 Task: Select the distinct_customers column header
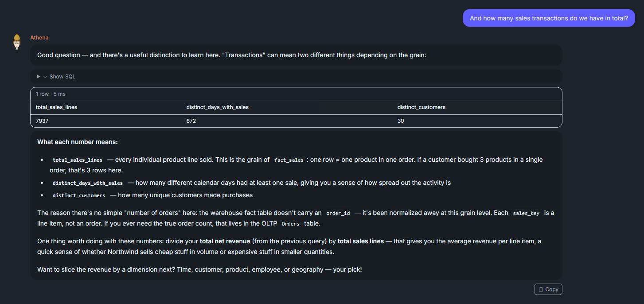point(422,107)
